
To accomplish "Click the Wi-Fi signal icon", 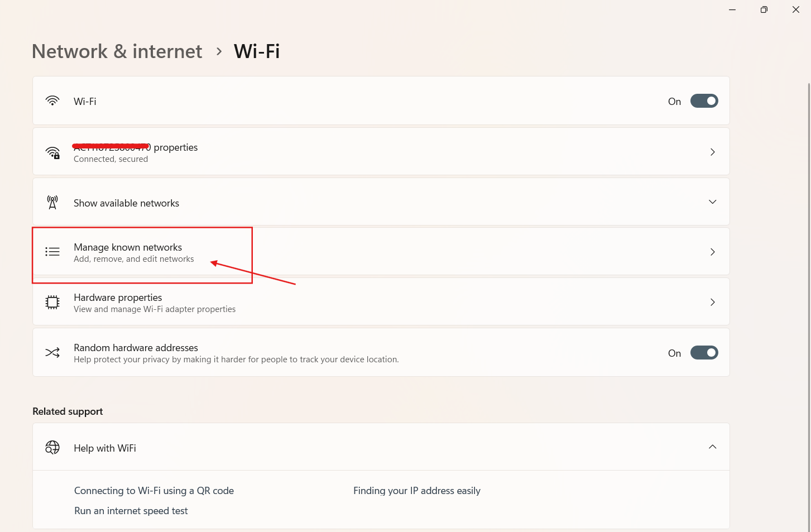I will click(x=52, y=101).
